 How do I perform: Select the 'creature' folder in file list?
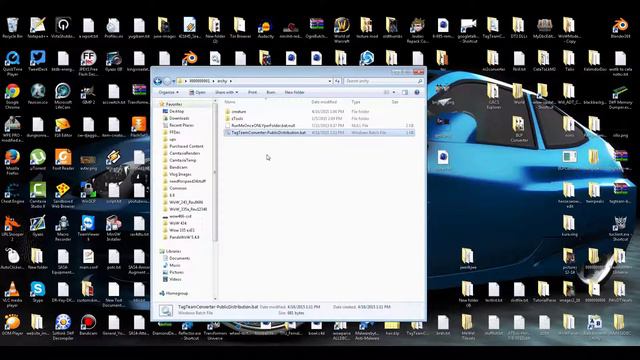pyautogui.click(x=239, y=111)
